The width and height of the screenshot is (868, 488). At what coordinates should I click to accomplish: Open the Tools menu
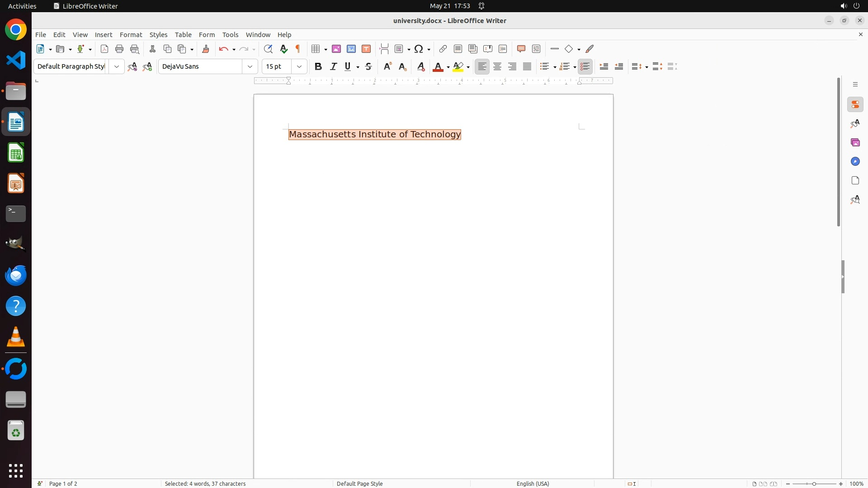click(x=230, y=35)
